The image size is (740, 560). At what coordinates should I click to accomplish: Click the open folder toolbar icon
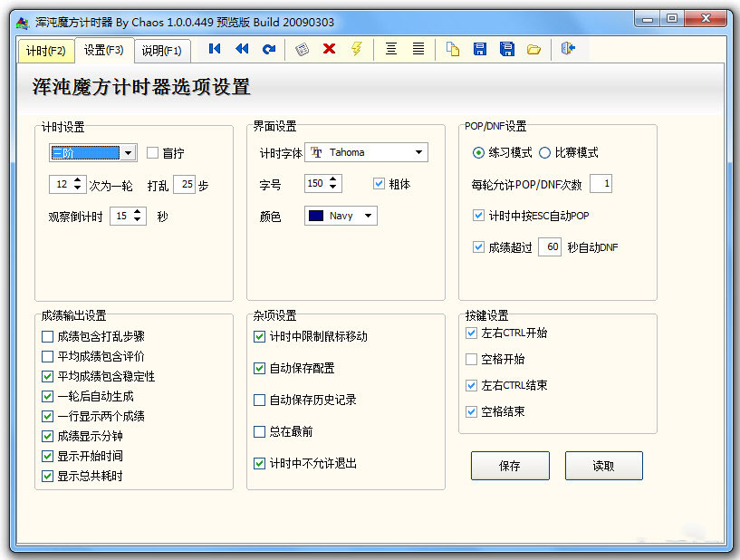point(533,49)
